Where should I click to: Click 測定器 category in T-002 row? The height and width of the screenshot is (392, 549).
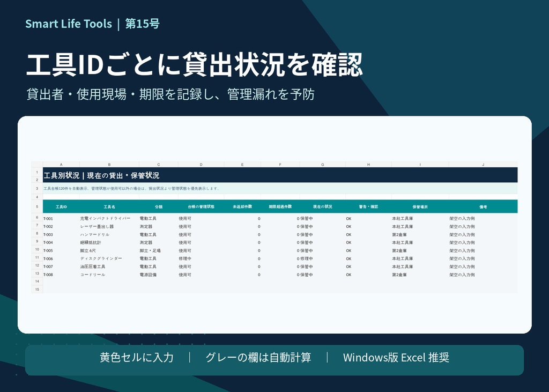pos(159,227)
